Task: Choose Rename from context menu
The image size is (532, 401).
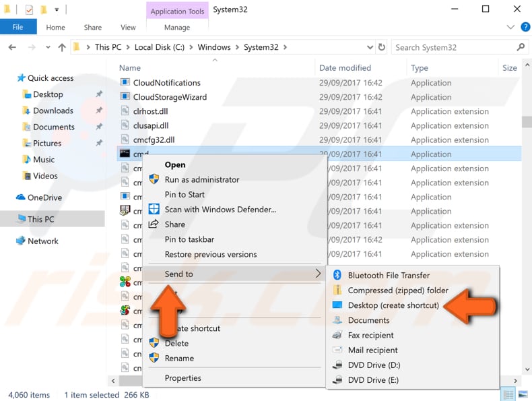Action: (179, 359)
